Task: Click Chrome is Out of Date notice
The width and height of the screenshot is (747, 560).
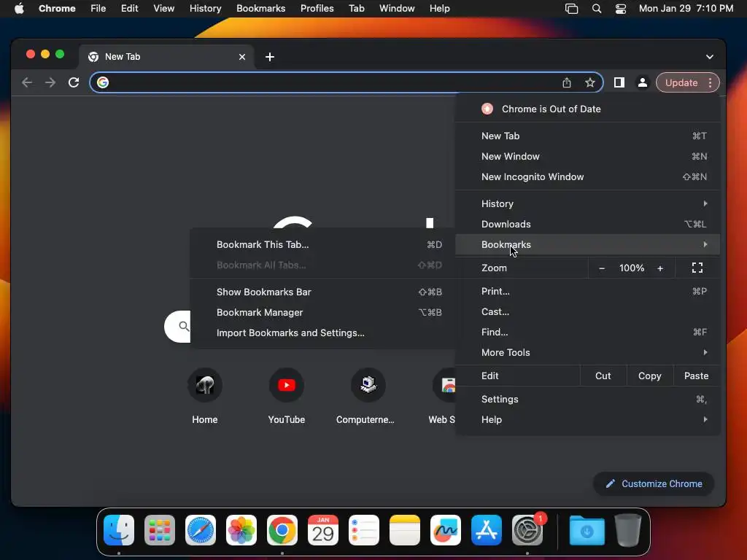Action: click(588, 109)
